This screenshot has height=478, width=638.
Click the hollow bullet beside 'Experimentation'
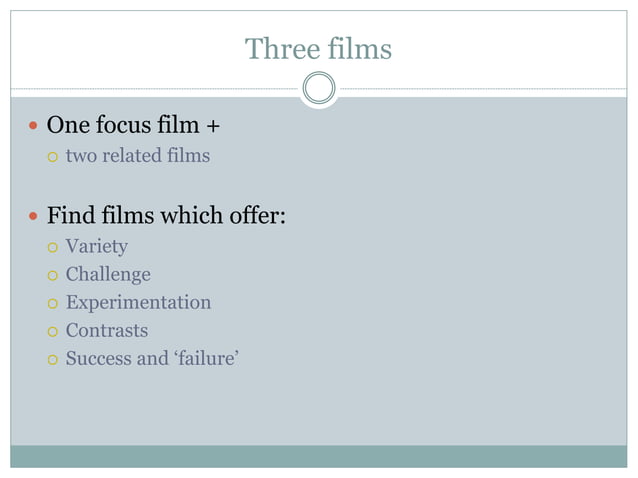click(52, 303)
